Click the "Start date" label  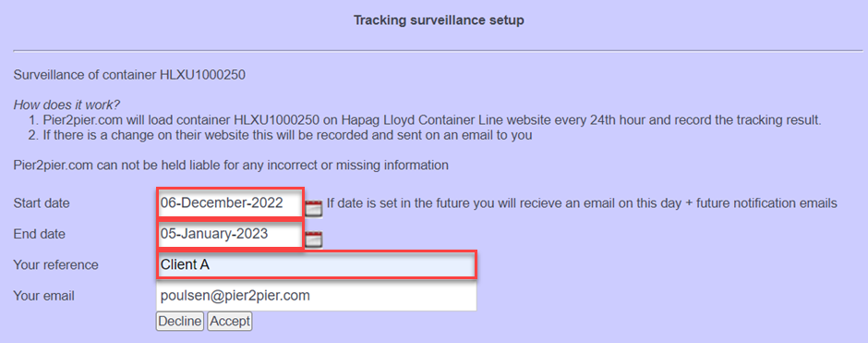coord(42,203)
